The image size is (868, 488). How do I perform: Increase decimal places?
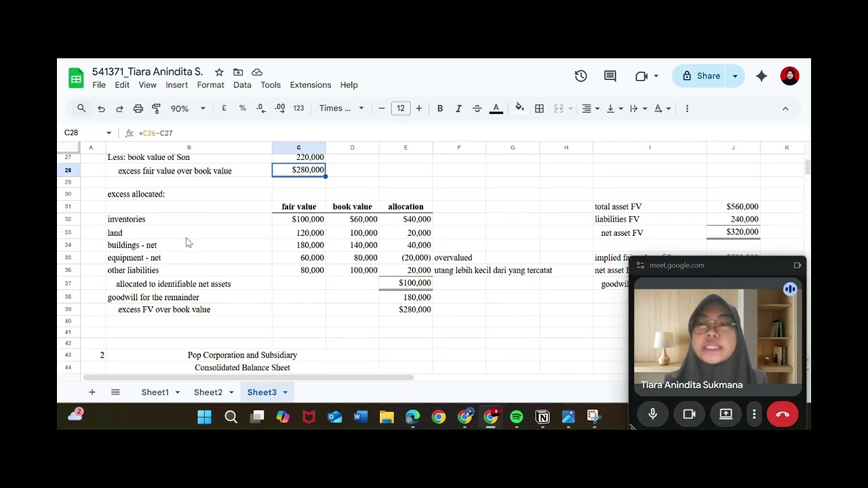click(280, 108)
